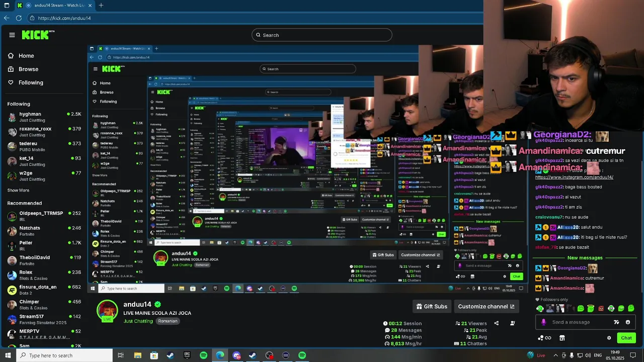This screenshot has height=362, width=644.
Task: Open the OBS icon on the taskbar
Action: [x=270, y=355]
